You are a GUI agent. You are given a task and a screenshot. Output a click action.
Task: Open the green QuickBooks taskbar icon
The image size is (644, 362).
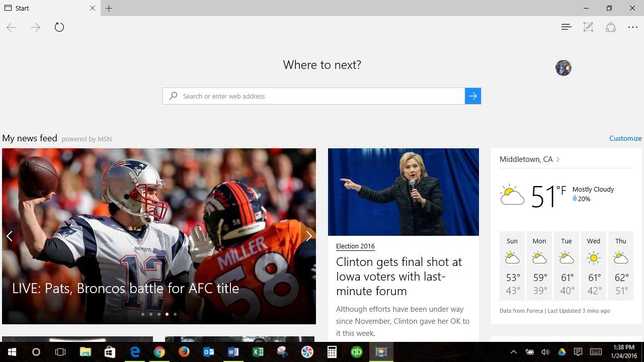[x=356, y=352]
